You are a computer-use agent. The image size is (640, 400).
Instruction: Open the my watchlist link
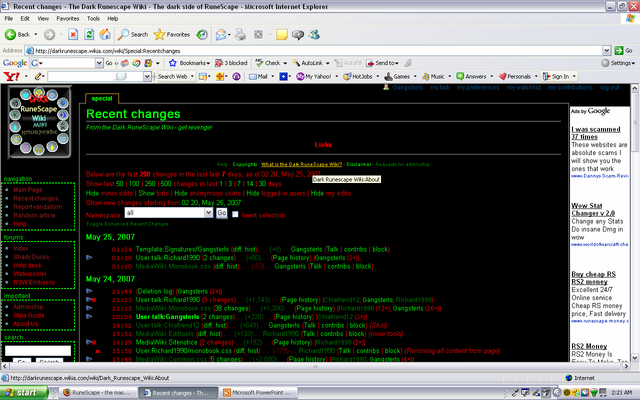(x=524, y=87)
